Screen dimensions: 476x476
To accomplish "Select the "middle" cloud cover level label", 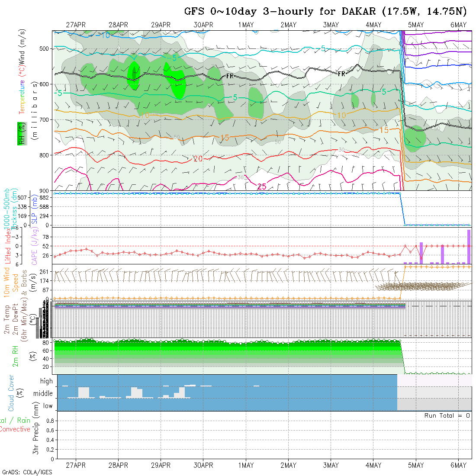I will pyautogui.click(x=43, y=393).
